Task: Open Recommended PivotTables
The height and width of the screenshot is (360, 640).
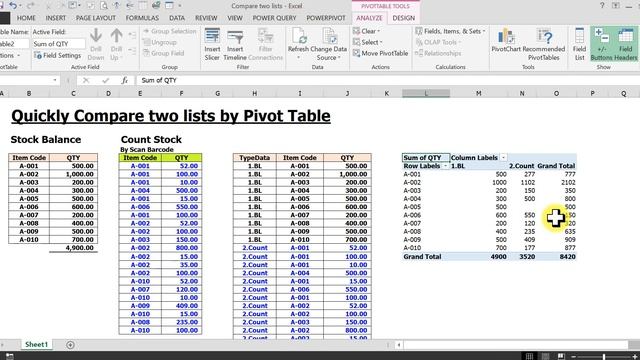Action: 544,44
